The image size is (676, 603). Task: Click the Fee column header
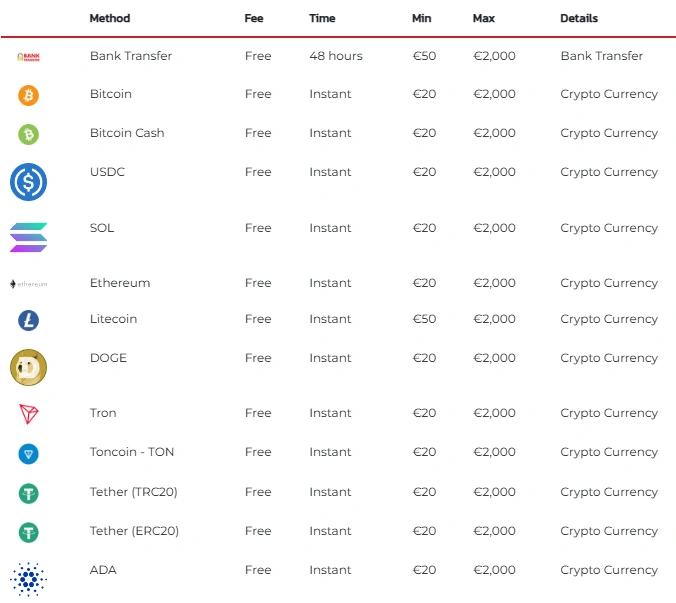(254, 18)
